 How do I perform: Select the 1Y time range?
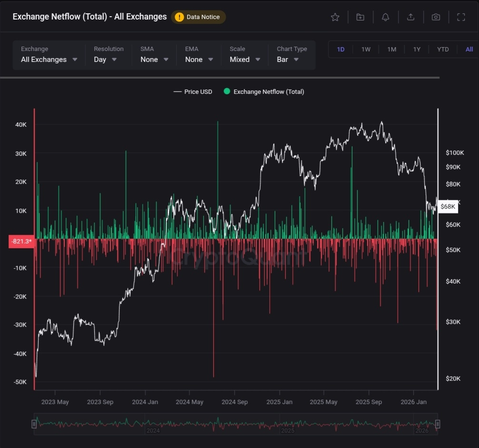click(x=417, y=50)
